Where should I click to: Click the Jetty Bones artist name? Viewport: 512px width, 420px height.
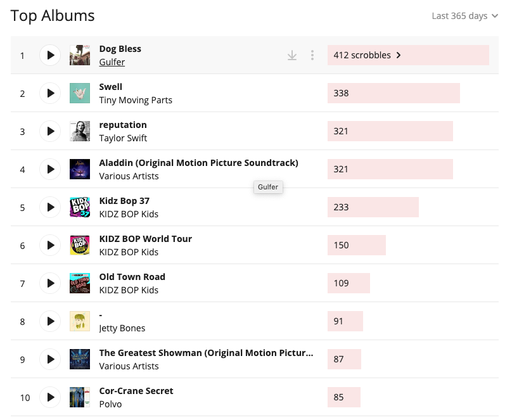122,328
